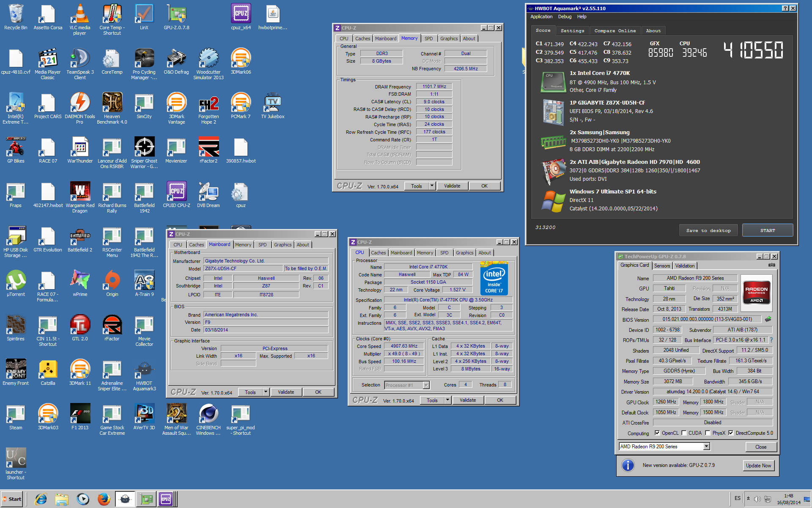Open the cpuz_x64 desktop icon
The image size is (812, 508).
point(241,17)
